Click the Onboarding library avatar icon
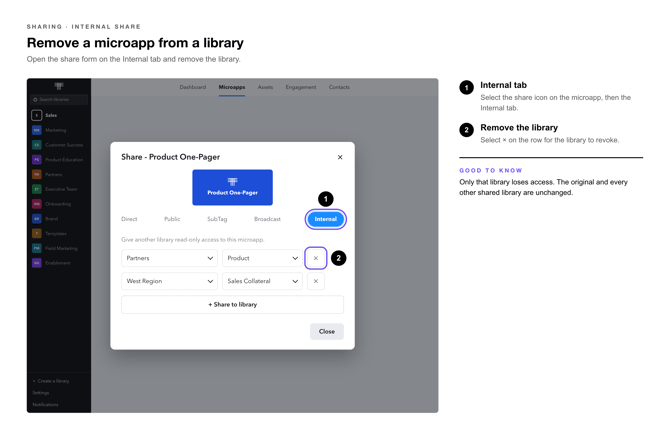Screen dimensions: 670x430 pos(37,204)
